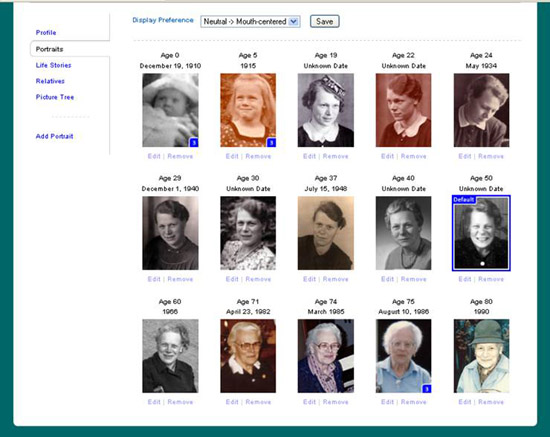Open the Relatives section

click(x=50, y=81)
